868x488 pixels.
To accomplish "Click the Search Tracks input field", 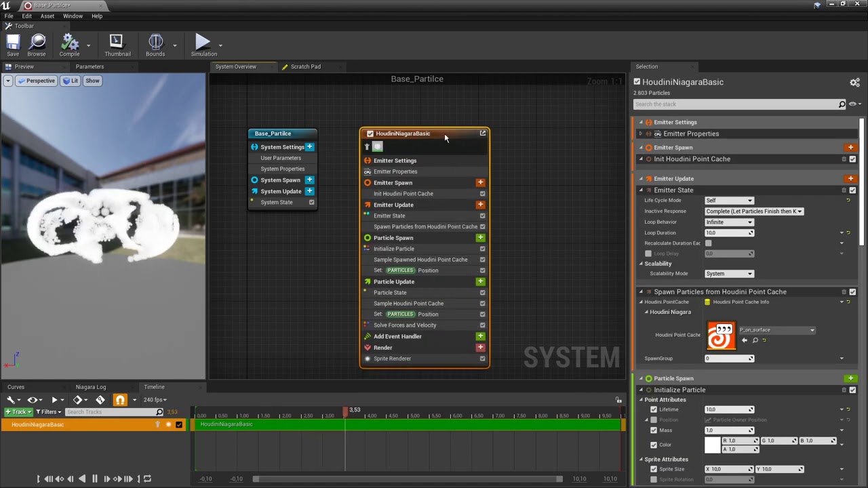I will (115, 412).
